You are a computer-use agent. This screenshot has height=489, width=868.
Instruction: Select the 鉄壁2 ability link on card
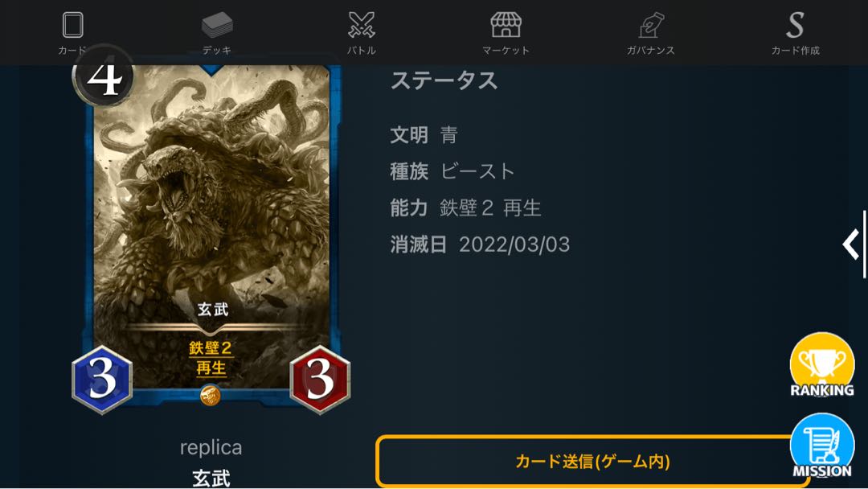point(211,347)
